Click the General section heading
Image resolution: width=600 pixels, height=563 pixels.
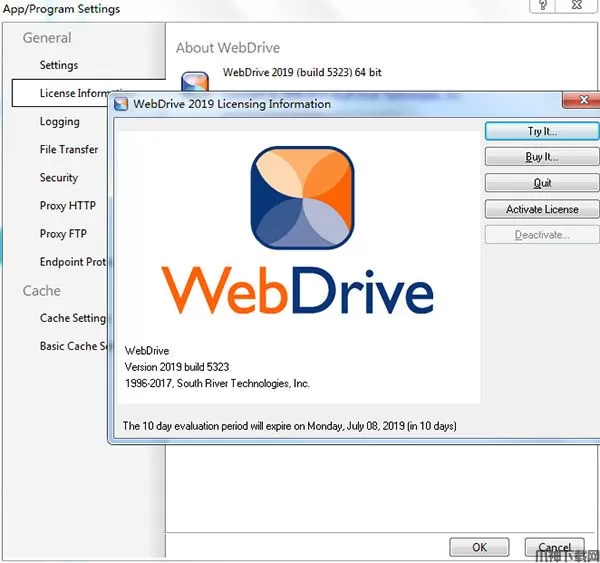[x=47, y=38]
